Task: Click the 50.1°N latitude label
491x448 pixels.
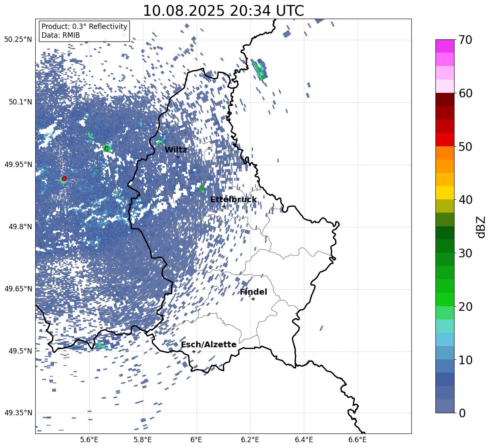Action: 20,102
